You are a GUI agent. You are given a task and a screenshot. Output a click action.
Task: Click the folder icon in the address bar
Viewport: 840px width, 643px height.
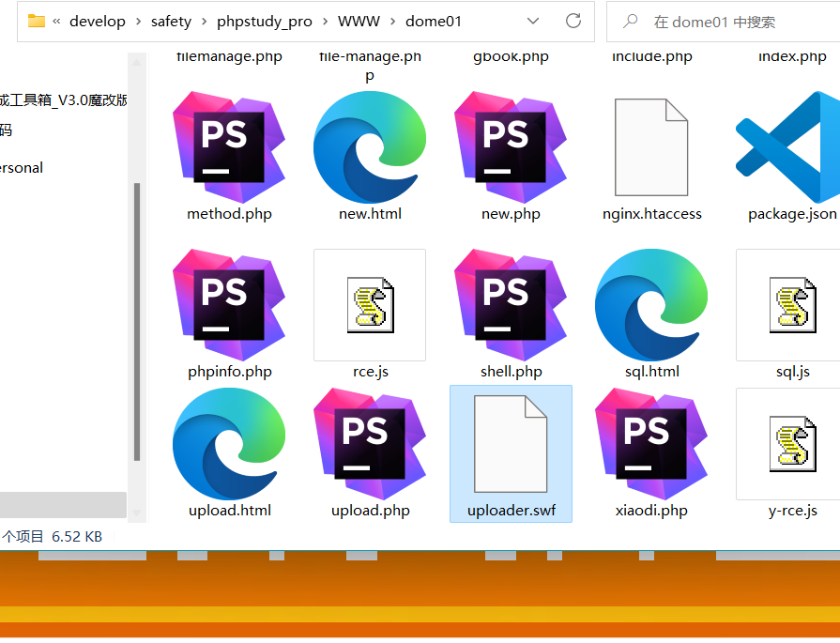37,21
